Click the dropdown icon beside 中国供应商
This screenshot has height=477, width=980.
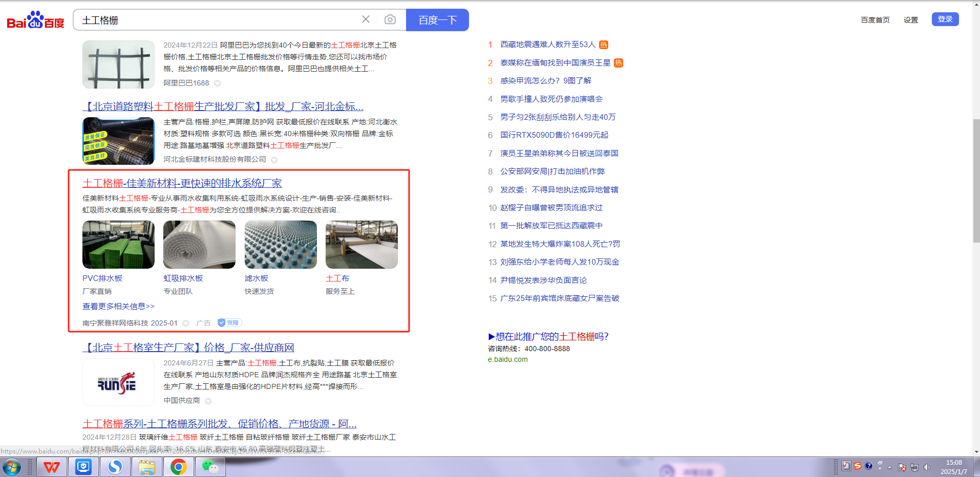click(208, 401)
